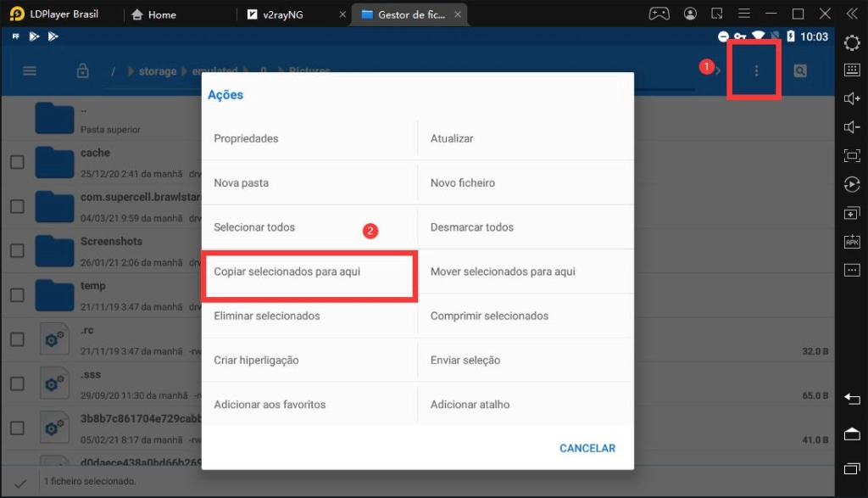Click the install APK icon
Viewport: 868px width, 498px height.
(x=852, y=242)
